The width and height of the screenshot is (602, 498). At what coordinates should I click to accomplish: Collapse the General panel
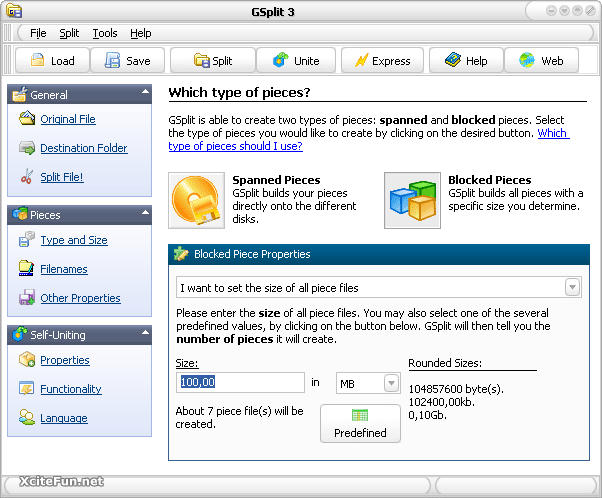[145, 92]
